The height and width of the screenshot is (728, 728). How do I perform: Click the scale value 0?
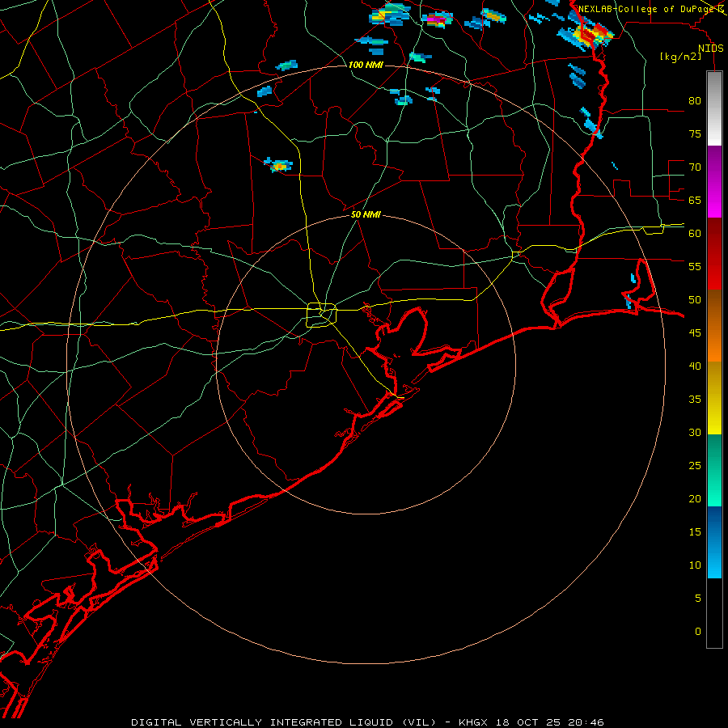(x=698, y=632)
